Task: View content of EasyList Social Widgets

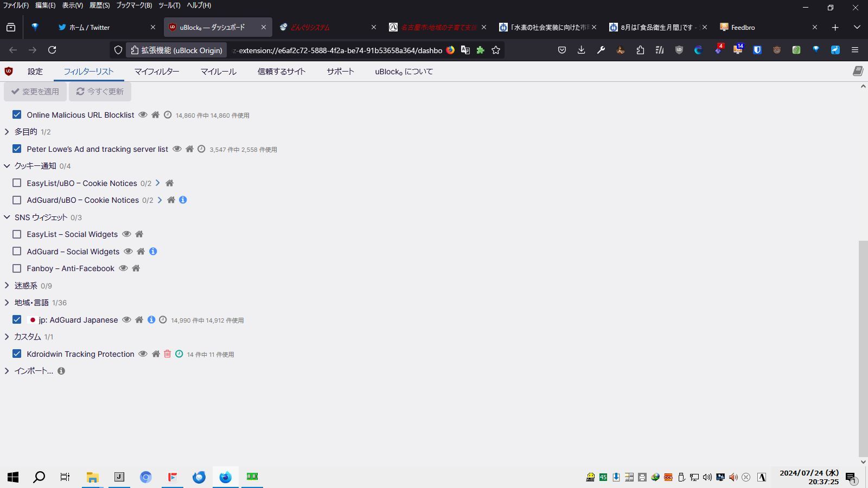Action: point(126,234)
